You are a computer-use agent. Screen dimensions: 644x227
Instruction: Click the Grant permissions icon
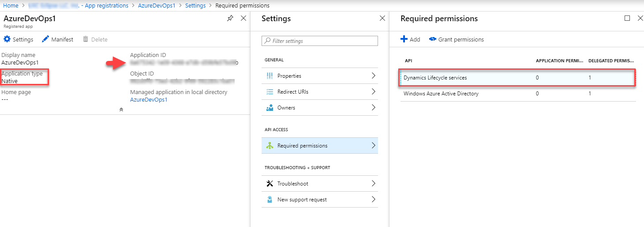pyautogui.click(x=432, y=39)
